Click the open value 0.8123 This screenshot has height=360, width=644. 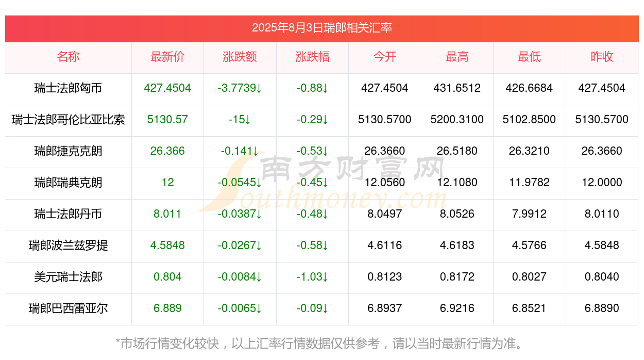(385, 277)
